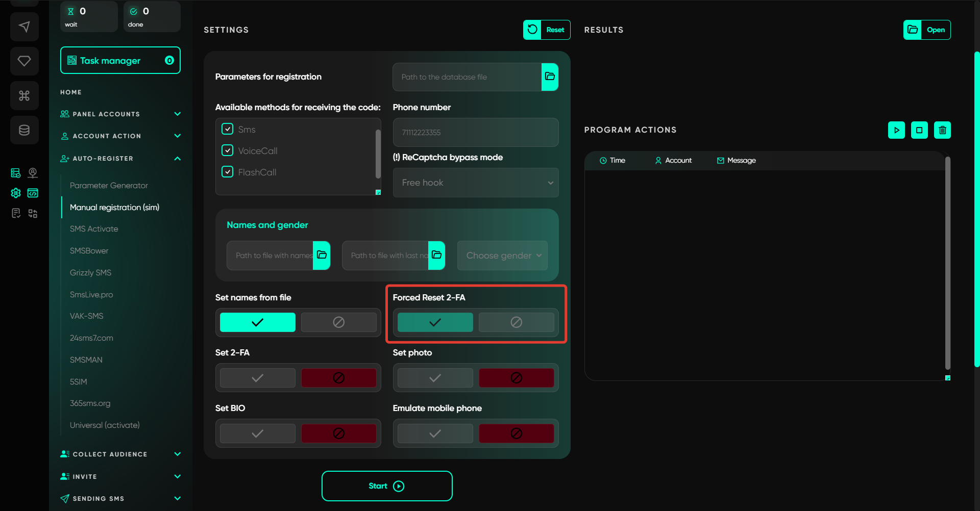Viewport: 980px width, 511px height.
Task: Open SMS Activate menu item
Action: click(x=94, y=229)
